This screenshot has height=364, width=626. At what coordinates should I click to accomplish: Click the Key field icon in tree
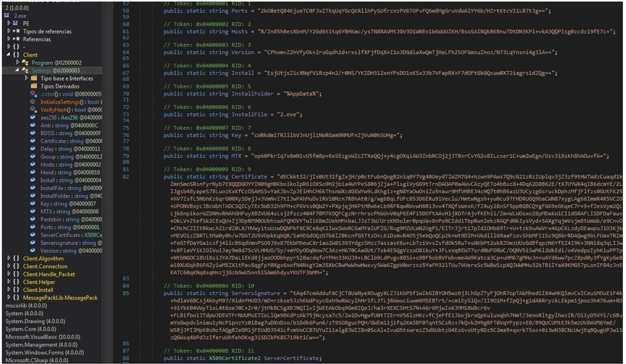coord(33,204)
